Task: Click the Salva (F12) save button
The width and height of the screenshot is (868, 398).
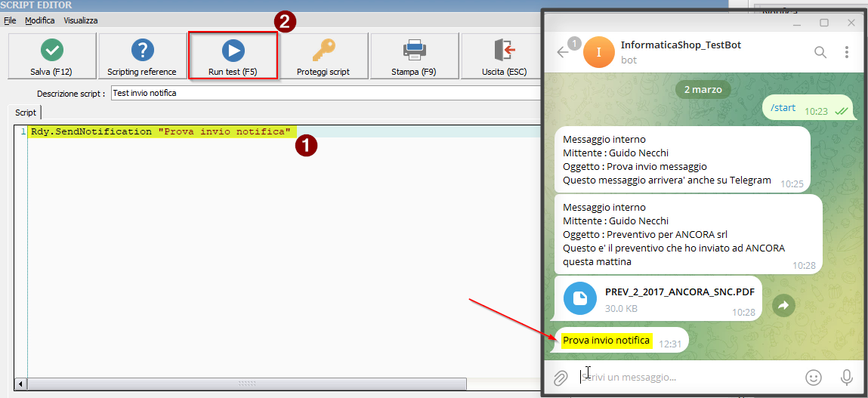Action: click(x=51, y=57)
